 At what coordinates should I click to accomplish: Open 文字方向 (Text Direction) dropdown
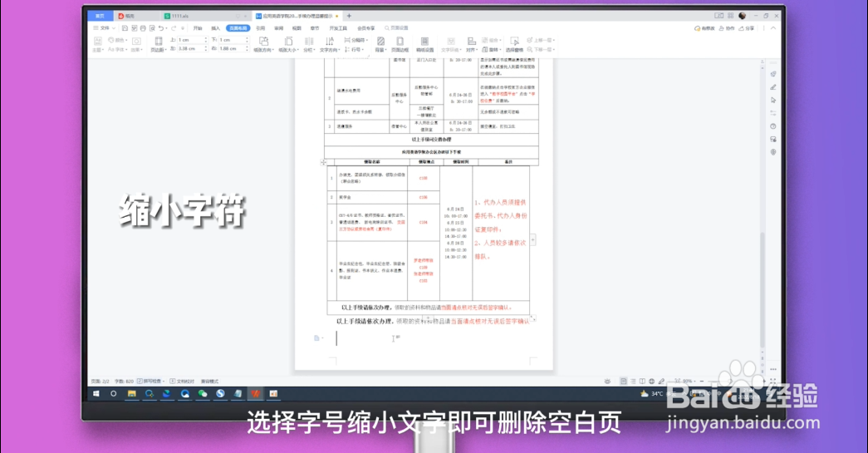(x=330, y=44)
